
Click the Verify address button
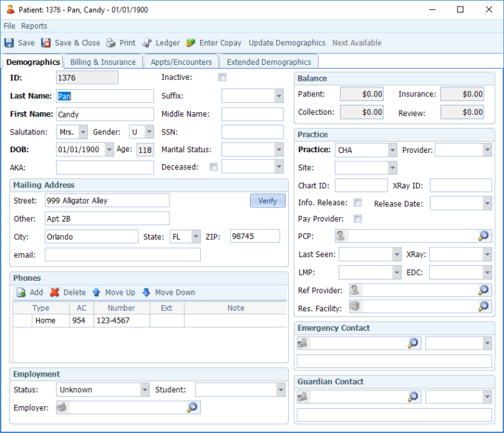click(268, 201)
